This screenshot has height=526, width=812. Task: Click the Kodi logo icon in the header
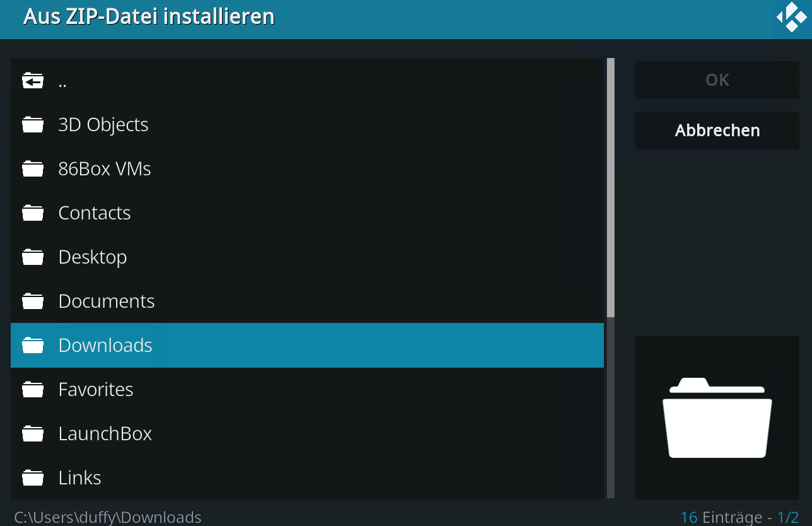[791, 17]
